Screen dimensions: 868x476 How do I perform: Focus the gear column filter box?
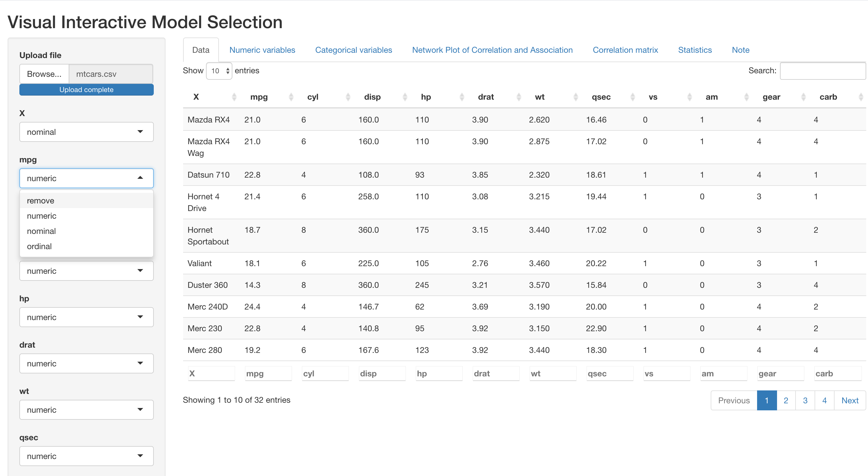point(780,374)
